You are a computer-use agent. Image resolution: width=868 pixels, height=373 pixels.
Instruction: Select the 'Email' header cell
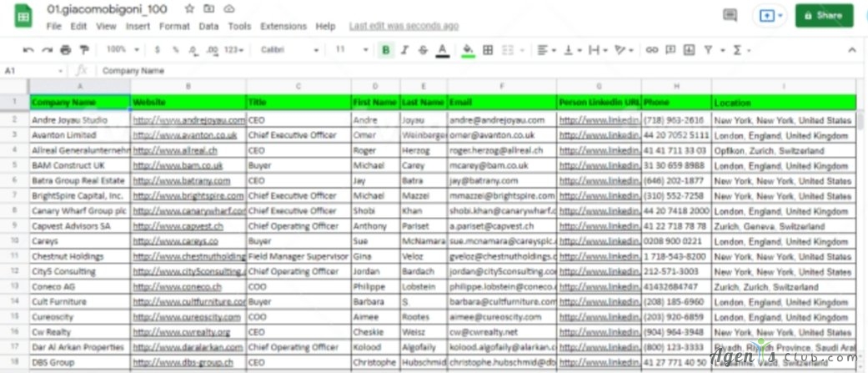[502, 103]
